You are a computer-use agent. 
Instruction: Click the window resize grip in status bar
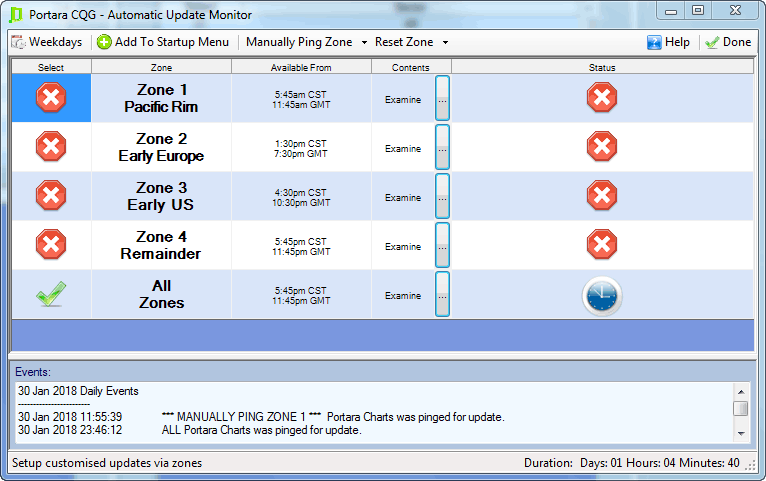(x=750, y=466)
